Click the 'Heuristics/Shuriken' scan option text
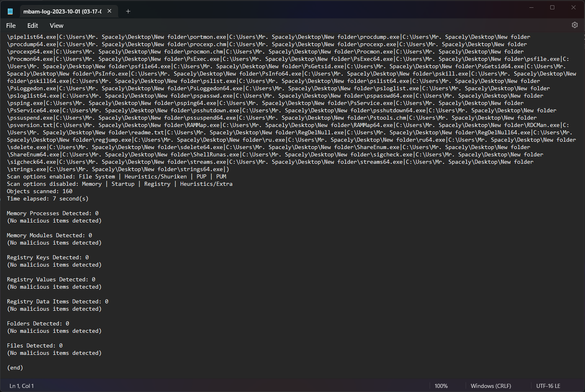 click(156, 176)
